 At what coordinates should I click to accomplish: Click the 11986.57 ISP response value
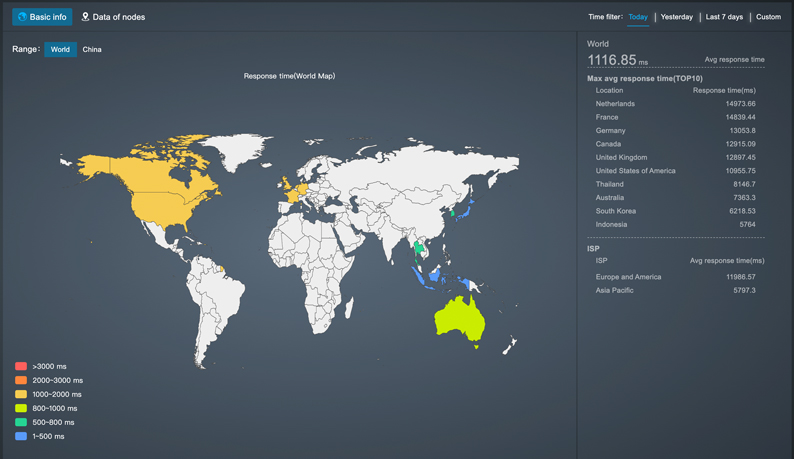[x=740, y=277]
